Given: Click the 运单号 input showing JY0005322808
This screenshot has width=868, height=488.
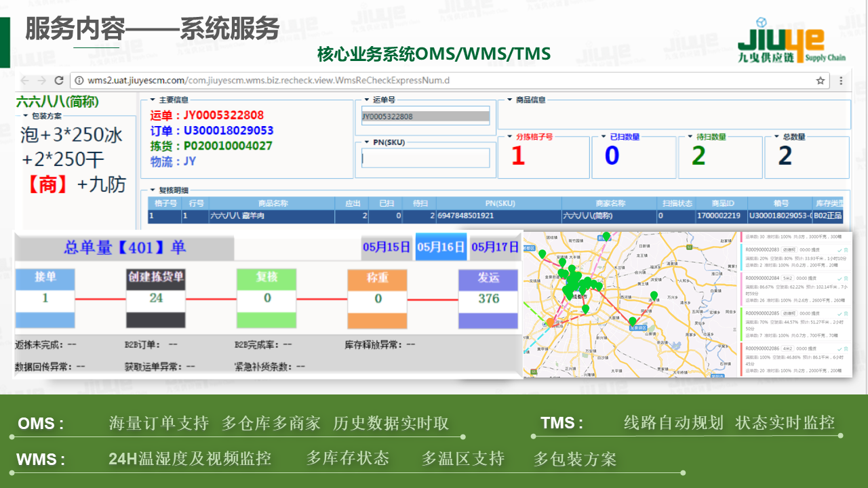Looking at the screenshot, I should click(x=425, y=116).
